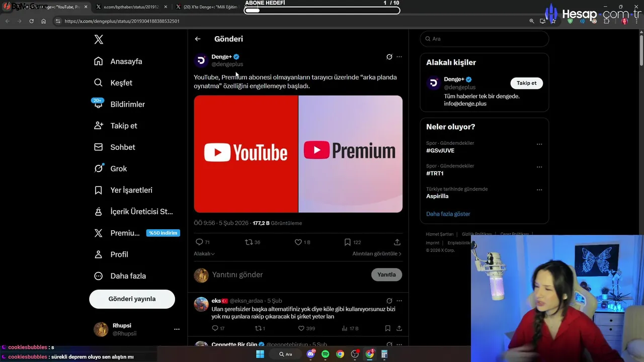Share the Denge+ post
Screen dimensions: 644x362
pos(397,242)
